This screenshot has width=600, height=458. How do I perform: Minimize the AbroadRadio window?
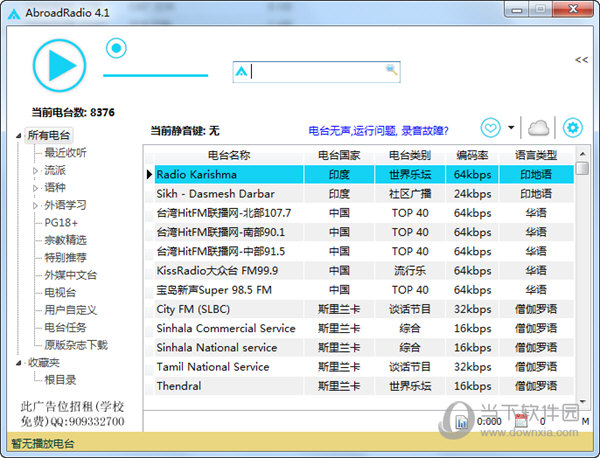pyautogui.click(x=517, y=10)
